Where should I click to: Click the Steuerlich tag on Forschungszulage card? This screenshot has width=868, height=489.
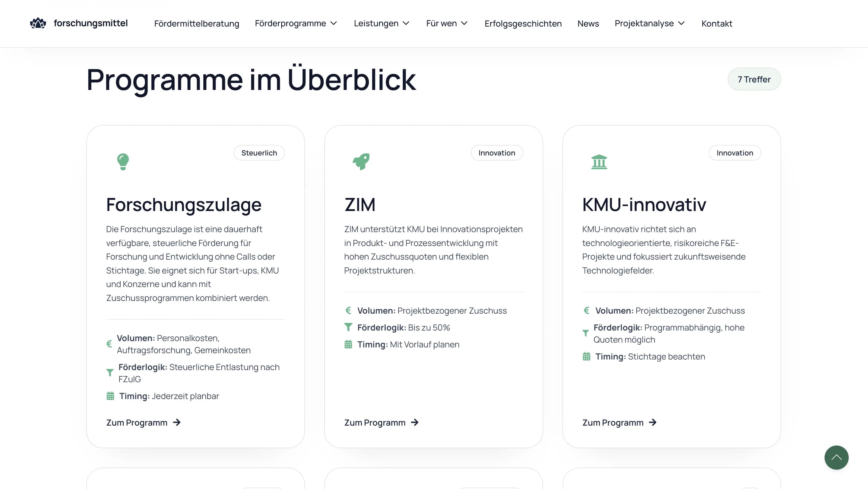[x=259, y=153]
